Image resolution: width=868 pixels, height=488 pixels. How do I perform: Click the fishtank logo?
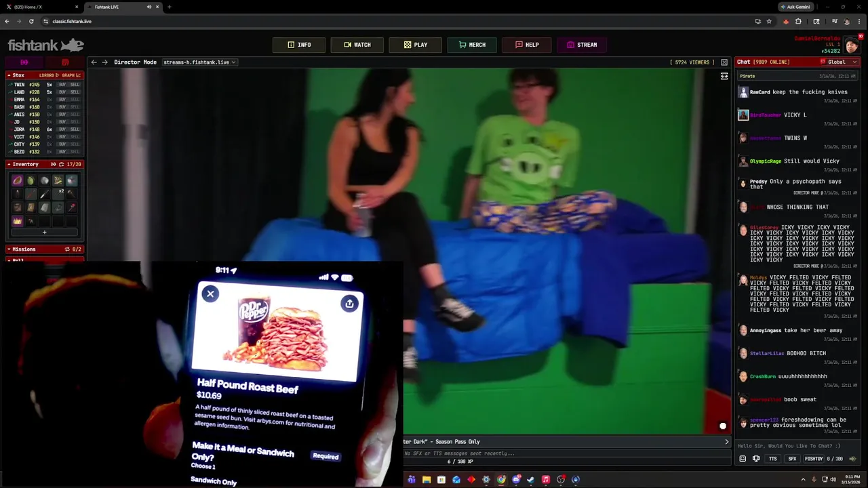(45, 45)
